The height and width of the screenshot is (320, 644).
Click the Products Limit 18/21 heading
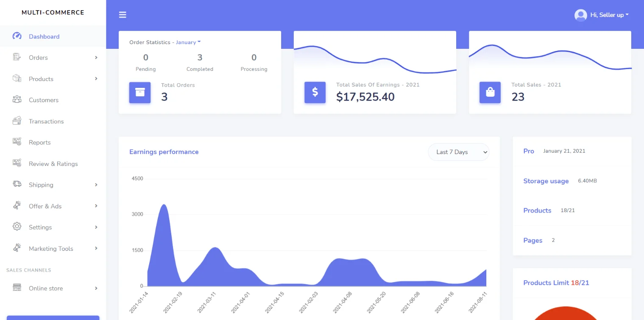tap(556, 283)
